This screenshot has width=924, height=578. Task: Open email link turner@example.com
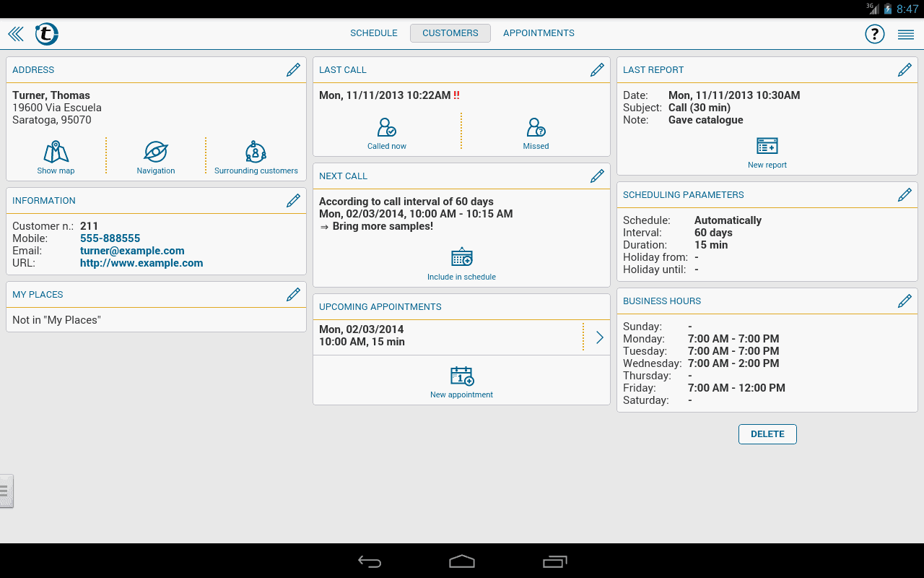pyautogui.click(x=132, y=251)
